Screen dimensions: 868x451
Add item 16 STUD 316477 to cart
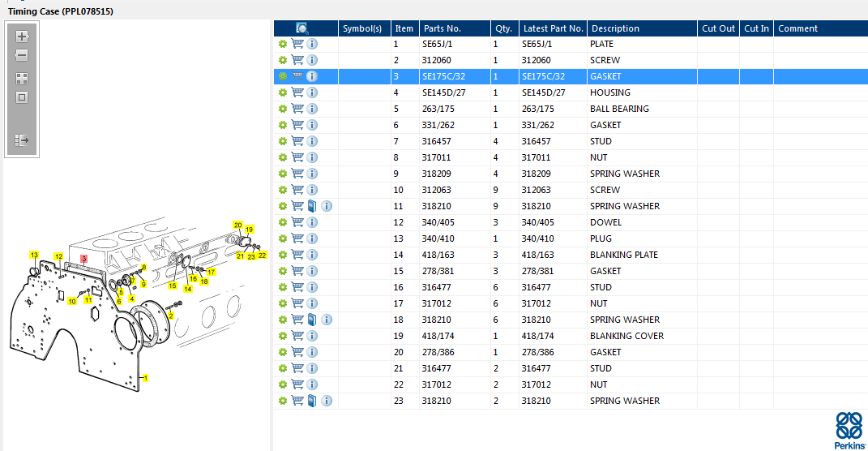coord(297,287)
